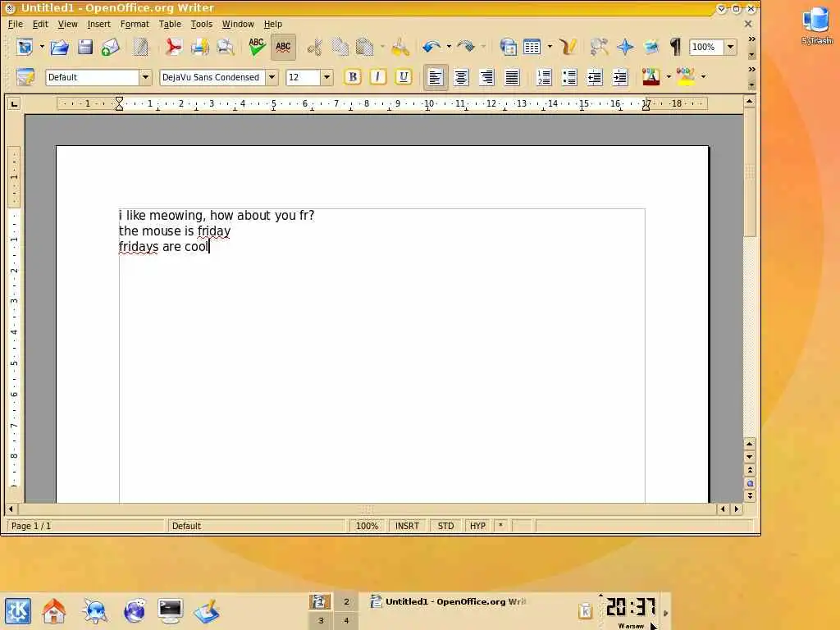Click the font name input field
Screen dimensions: 840x630
212,77
